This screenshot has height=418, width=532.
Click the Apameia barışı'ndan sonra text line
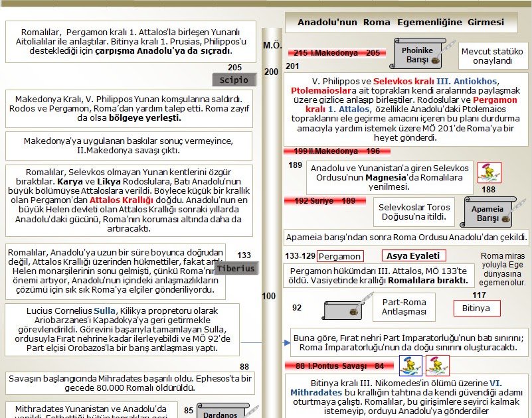(x=406, y=238)
